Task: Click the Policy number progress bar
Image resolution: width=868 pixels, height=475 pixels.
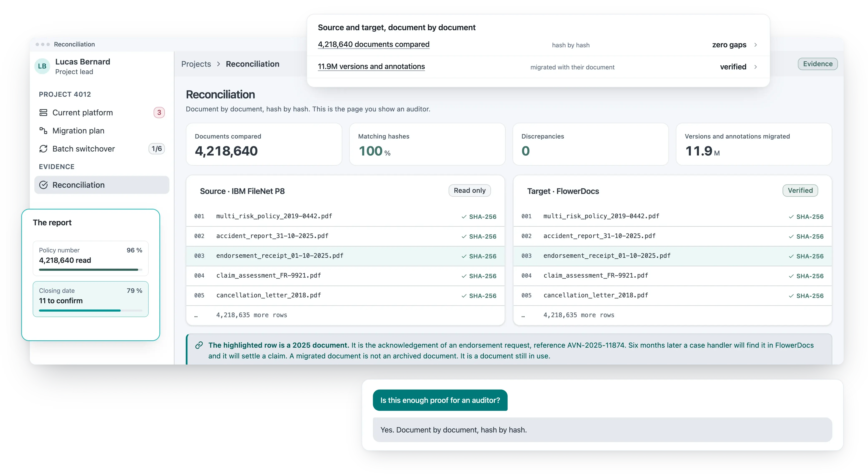Action: pos(91,270)
